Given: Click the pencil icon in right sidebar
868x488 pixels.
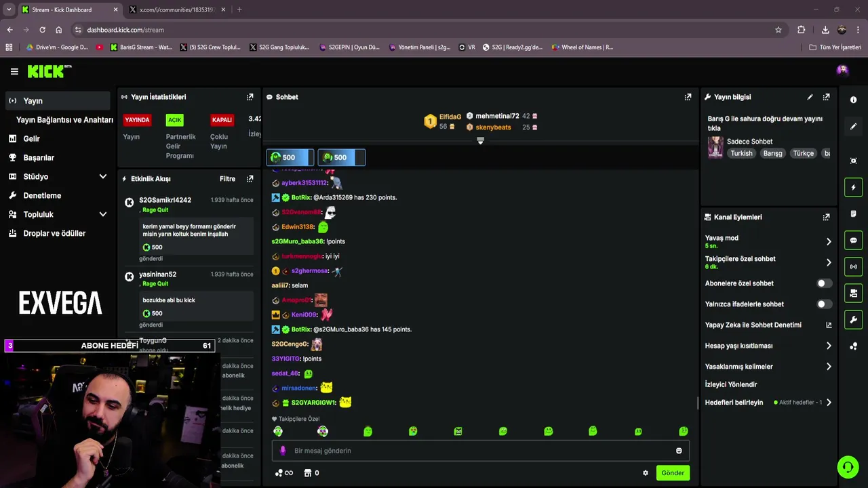Looking at the screenshot, I should coord(853,126).
